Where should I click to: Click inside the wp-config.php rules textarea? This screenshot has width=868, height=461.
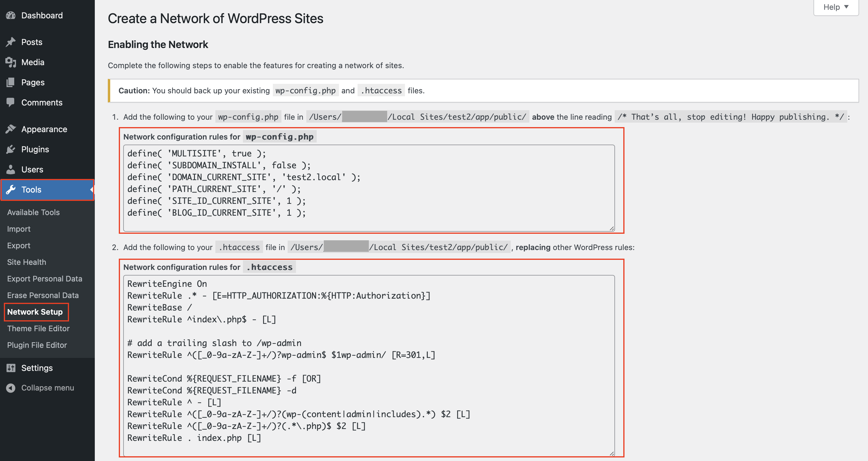point(369,188)
